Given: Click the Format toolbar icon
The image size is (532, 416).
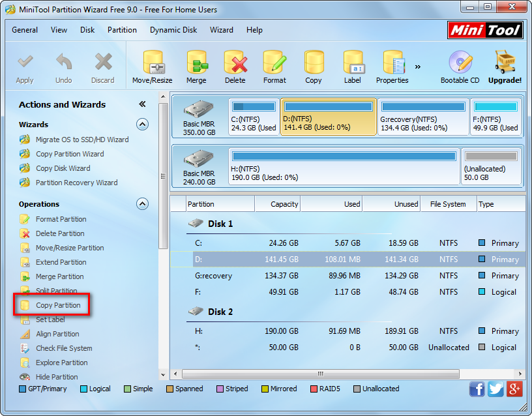Looking at the screenshot, I should pyautogui.click(x=275, y=62).
